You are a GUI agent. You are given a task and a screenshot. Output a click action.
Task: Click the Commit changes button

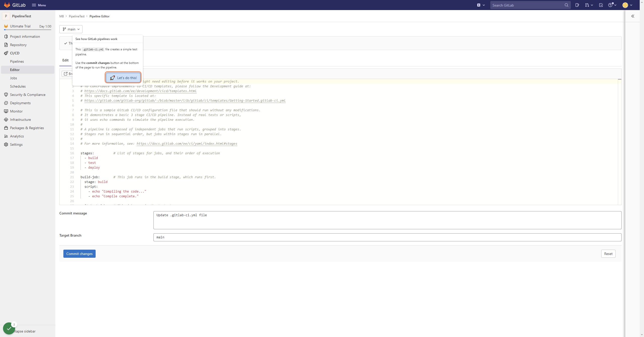(x=79, y=254)
